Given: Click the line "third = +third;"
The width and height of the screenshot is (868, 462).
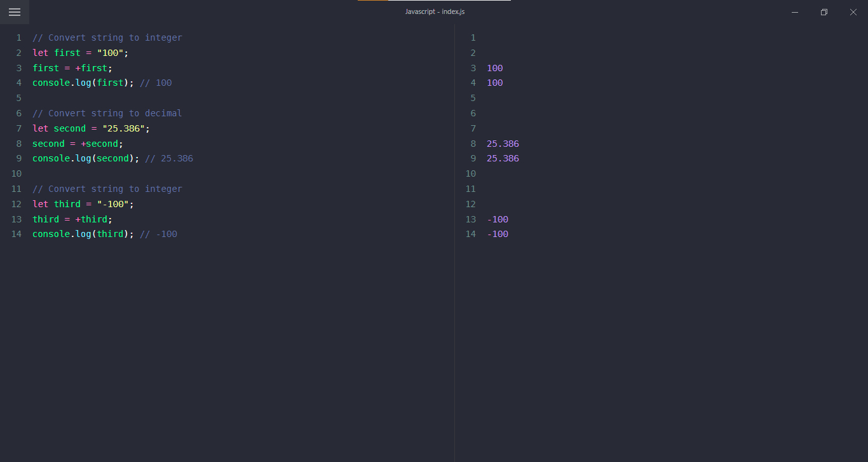Looking at the screenshot, I should (72, 219).
